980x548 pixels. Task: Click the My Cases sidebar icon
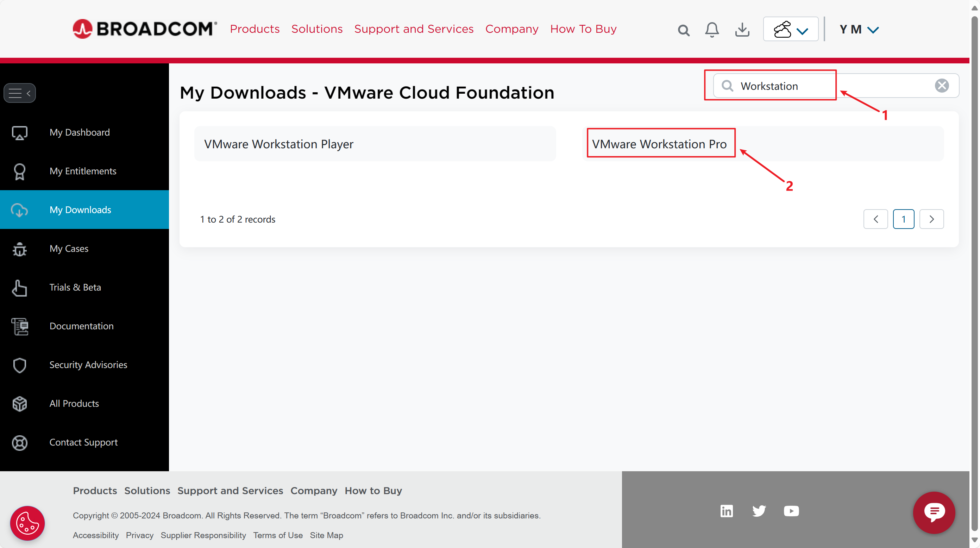(x=19, y=248)
